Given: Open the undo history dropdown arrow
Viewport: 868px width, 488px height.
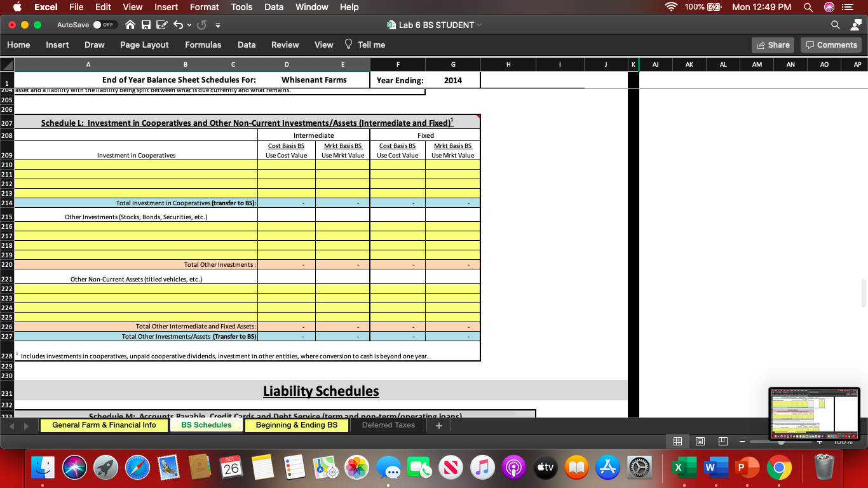Looking at the screenshot, I should point(189,25).
